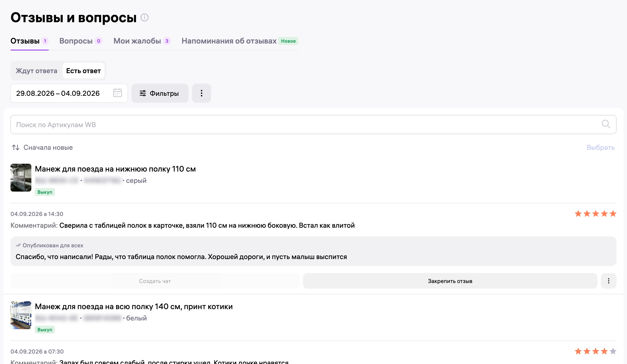Open the thumbnail of the 110 см манеж
This screenshot has height=364, width=627.
(21, 177)
